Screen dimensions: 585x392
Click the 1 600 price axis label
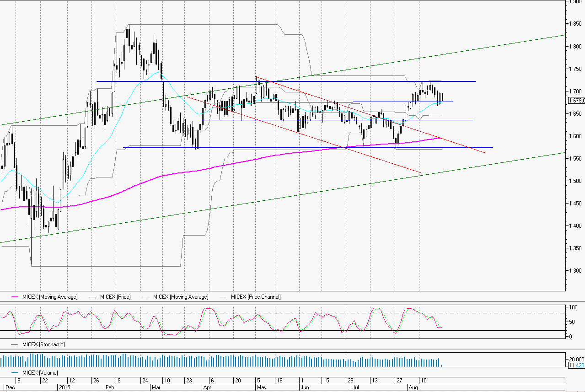575,136
